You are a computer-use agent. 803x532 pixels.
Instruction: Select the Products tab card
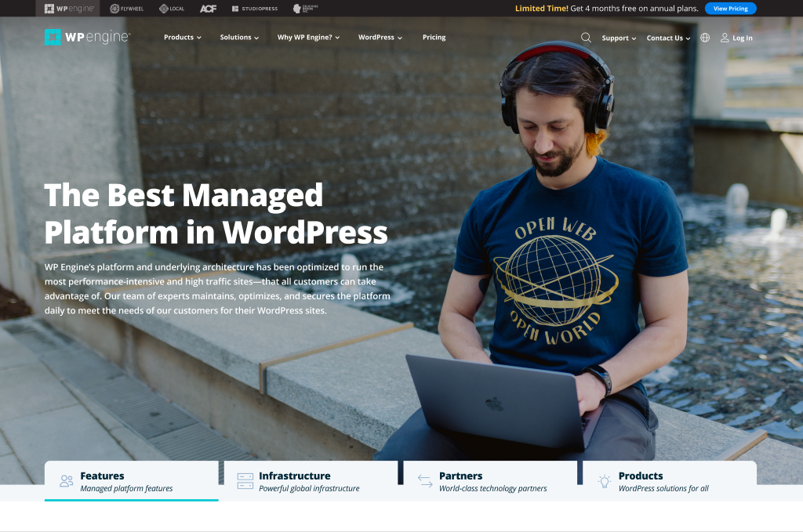(670, 481)
